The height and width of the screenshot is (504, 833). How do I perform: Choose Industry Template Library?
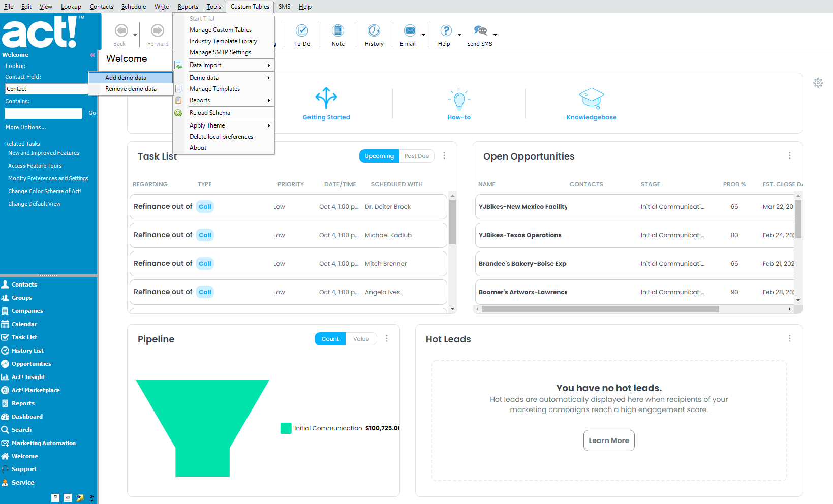pos(224,41)
